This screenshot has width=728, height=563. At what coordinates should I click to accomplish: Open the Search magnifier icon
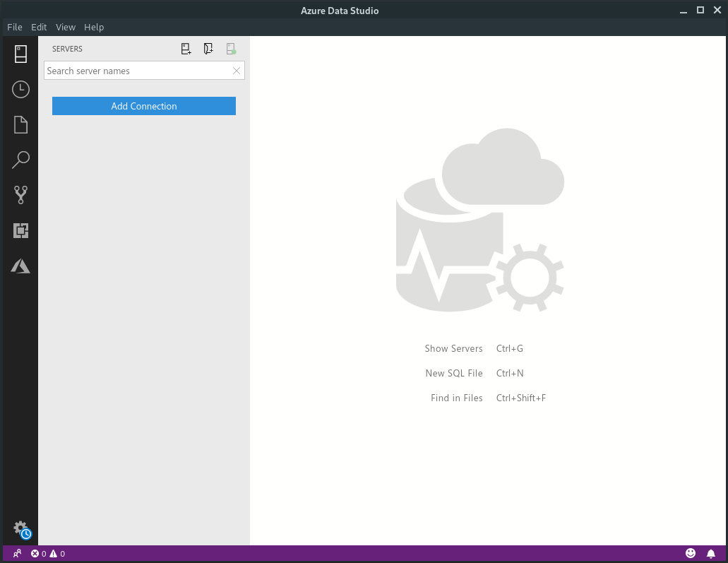(20, 160)
